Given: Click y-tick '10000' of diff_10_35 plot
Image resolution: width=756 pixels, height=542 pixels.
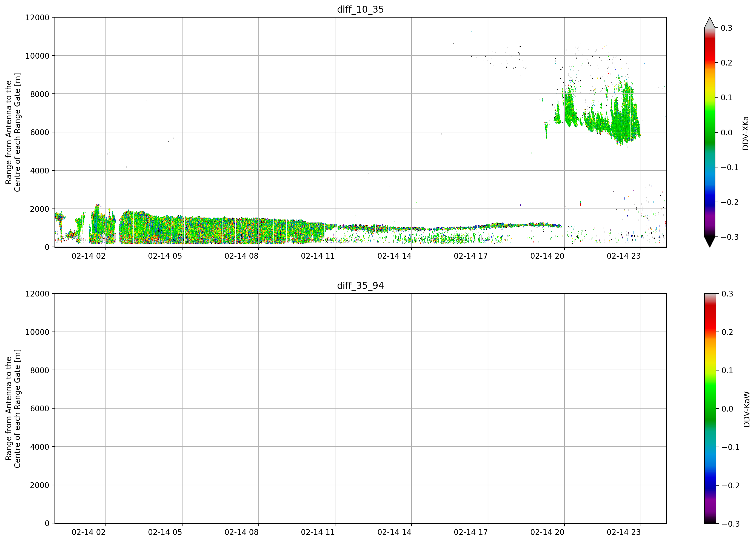Looking at the screenshot, I should pyautogui.click(x=37, y=56).
